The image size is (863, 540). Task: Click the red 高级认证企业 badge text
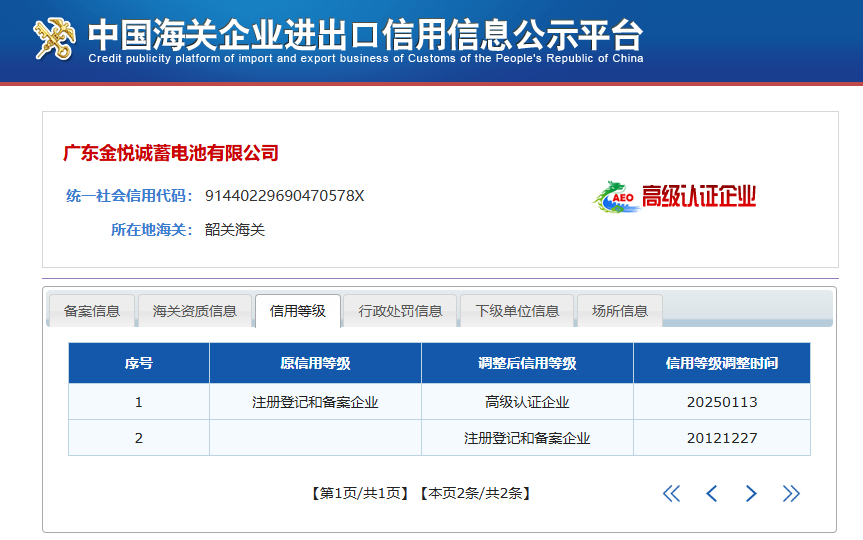(699, 197)
